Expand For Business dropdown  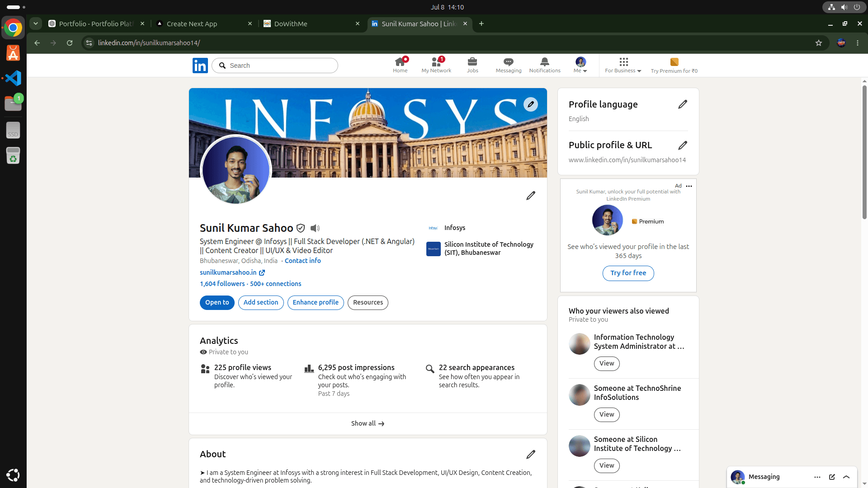pyautogui.click(x=623, y=65)
